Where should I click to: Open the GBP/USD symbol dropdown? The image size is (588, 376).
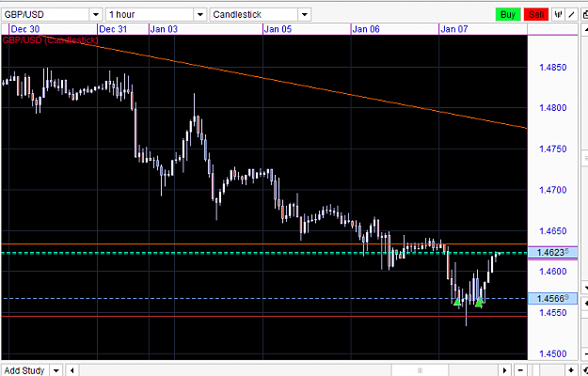coord(96,15)
